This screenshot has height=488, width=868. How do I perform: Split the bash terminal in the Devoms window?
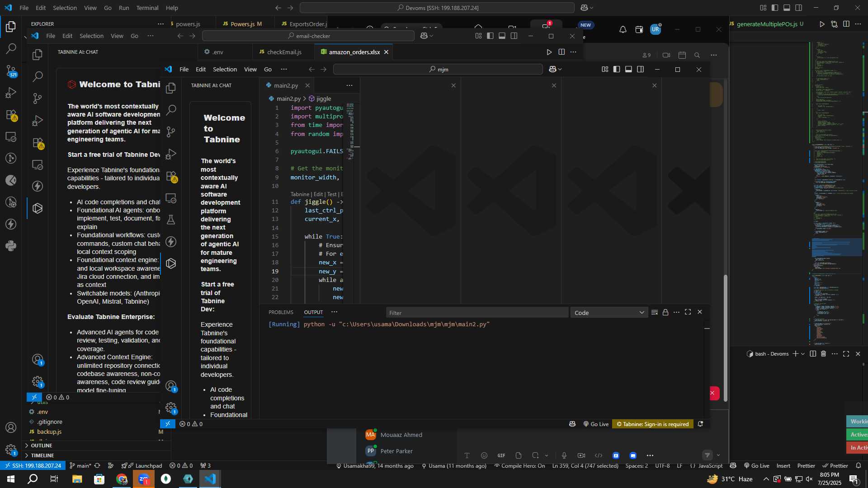pyautogui.click(x=813, y=354)
